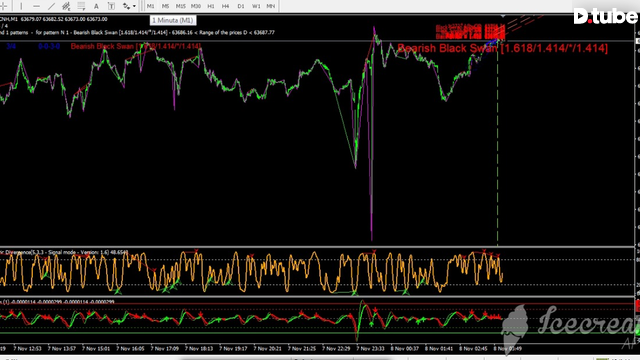Switch chart to D1 daily timeframe
640x360 pixels.
click(241, 6)
